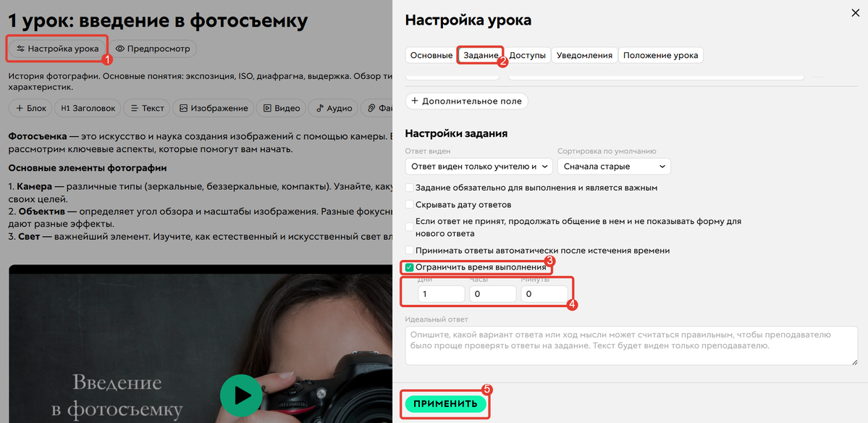This screenshot has height=423, width=868.
Task: Click the Блок add icon
Action: pos(20,108)
